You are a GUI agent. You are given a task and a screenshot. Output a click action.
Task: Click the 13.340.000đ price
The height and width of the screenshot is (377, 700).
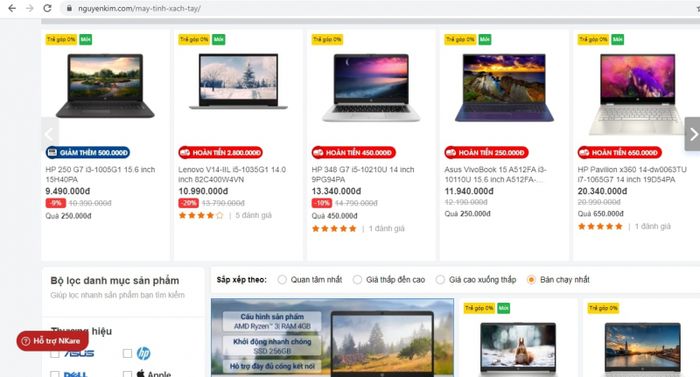336,191
